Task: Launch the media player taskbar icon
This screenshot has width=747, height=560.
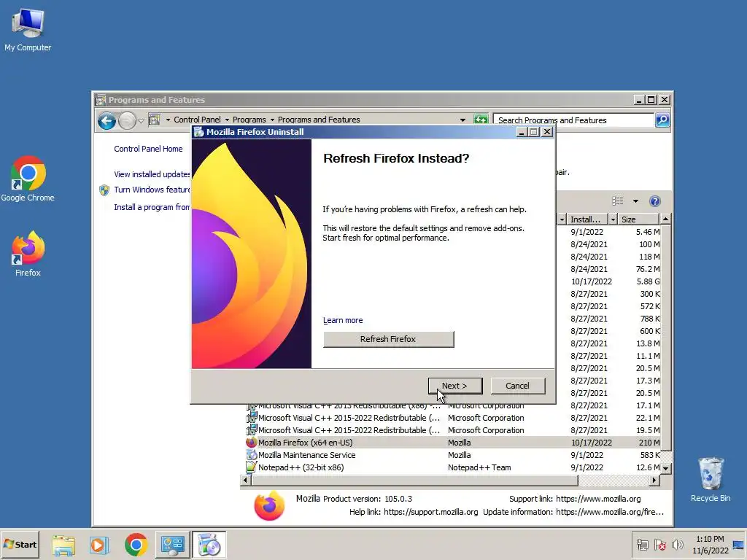Action: [99, 545]
